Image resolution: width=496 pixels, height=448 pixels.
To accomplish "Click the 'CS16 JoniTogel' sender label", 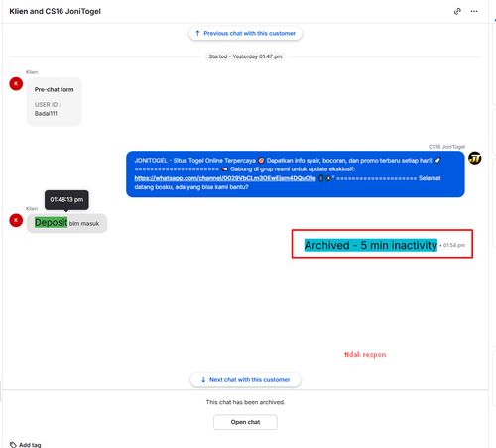I will (x=446, y=147).
